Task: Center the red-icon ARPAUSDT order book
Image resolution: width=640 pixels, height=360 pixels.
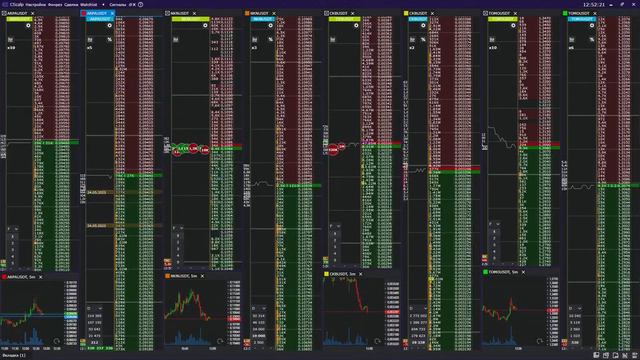Action: click(x=109, y=25)
